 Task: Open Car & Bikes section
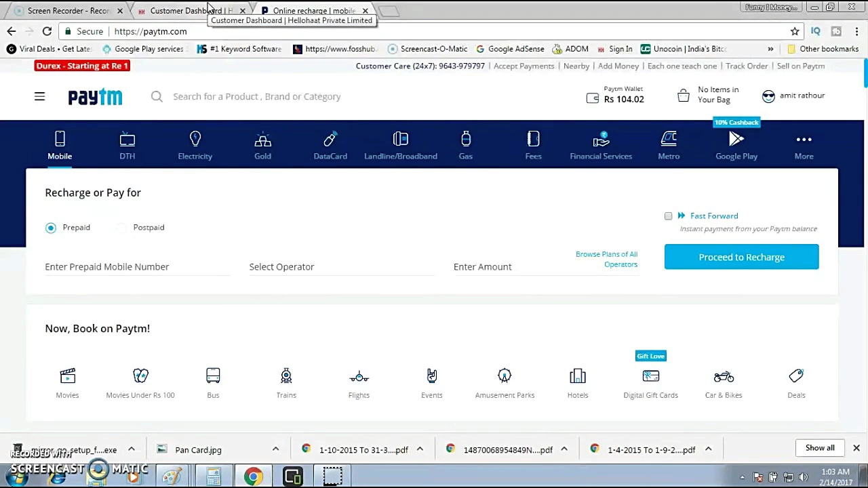724,383
